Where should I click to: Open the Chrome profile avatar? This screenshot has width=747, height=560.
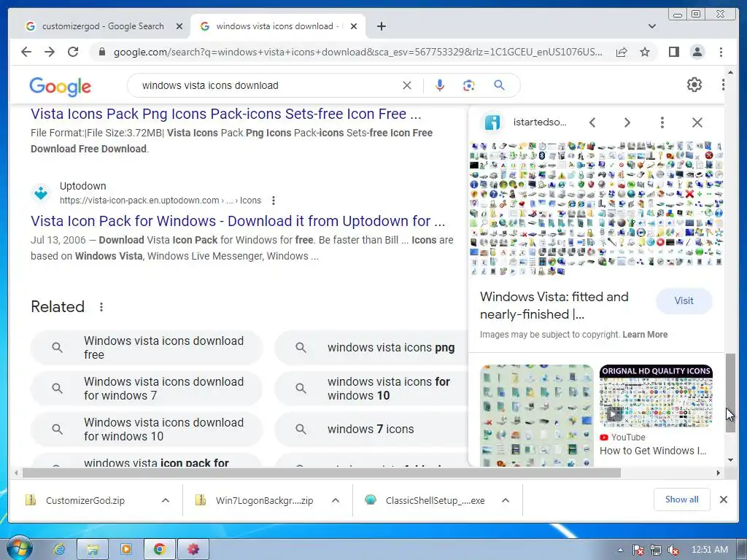tap(697, 52)
